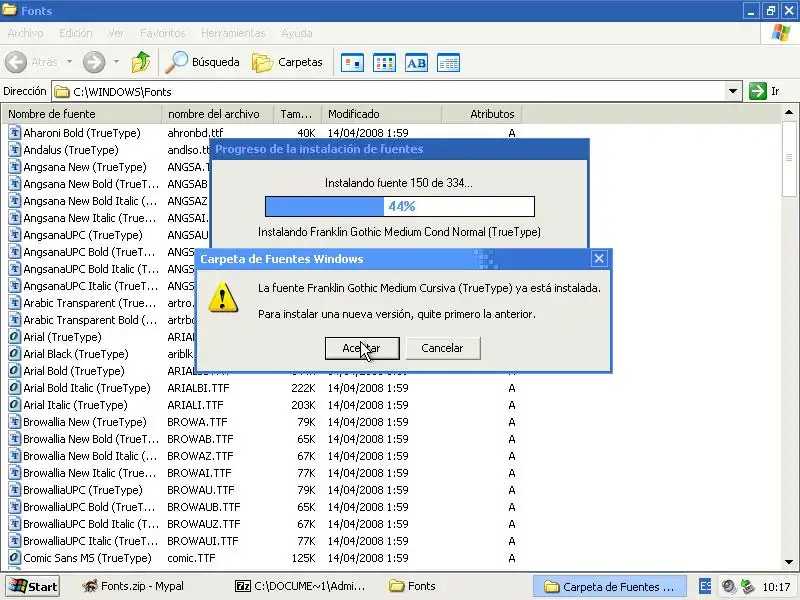Open the Búsqueda search tool
This screenshot has width=800, height=600.
[203, 62]
